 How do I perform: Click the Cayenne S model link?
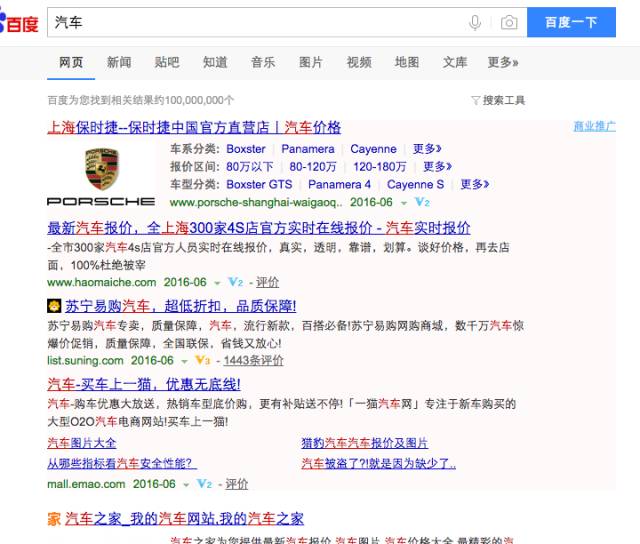[x=415, y=184]
